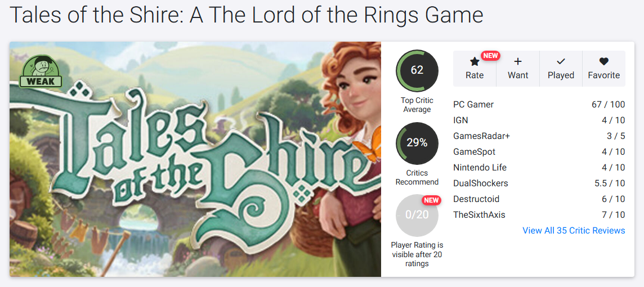This screenshot has height=287, width=644.
Task: Click the 62 Top Critic Average circle
Action: pyautogui.click(x=417, y=70)
